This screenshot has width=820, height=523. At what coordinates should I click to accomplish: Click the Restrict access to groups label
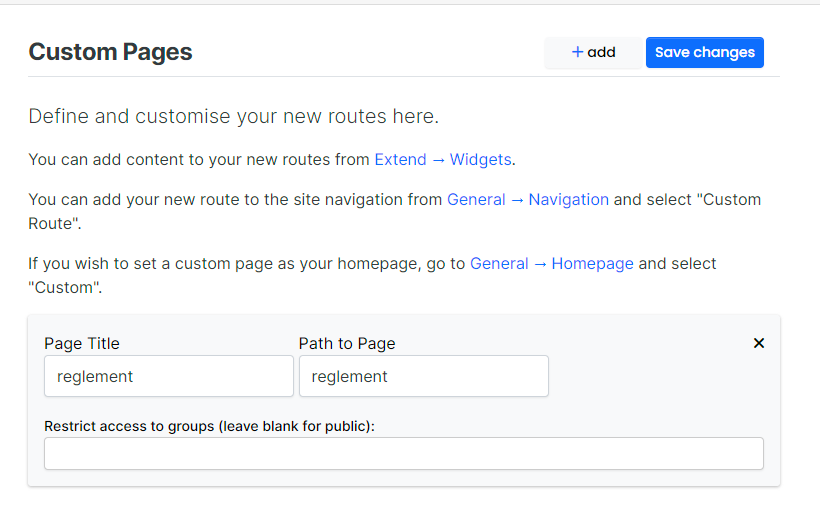[209, 426]
